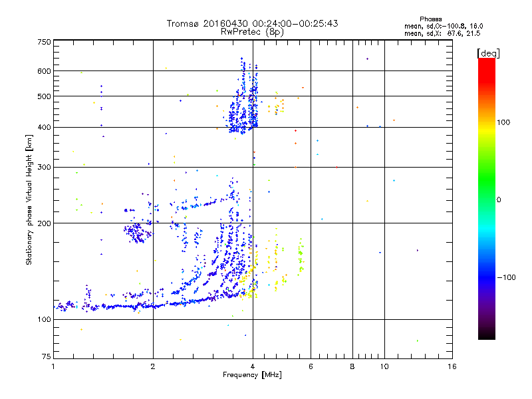Click the y-axis tick label "600"
This screenshot has width=532, height=399.
click(44, 71)
